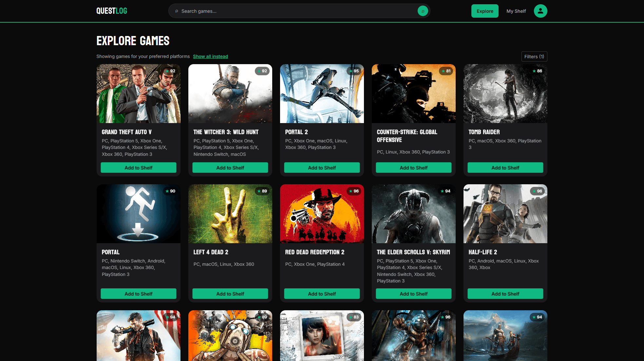Click the Show all instead link
Screen dimensions: 644x361
pyautogui.click(x=210, y=56)
